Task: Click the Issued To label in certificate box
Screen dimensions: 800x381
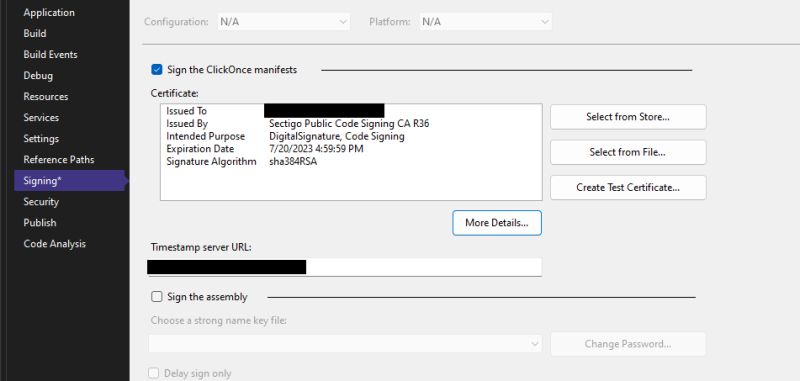Action: point(186,111)
